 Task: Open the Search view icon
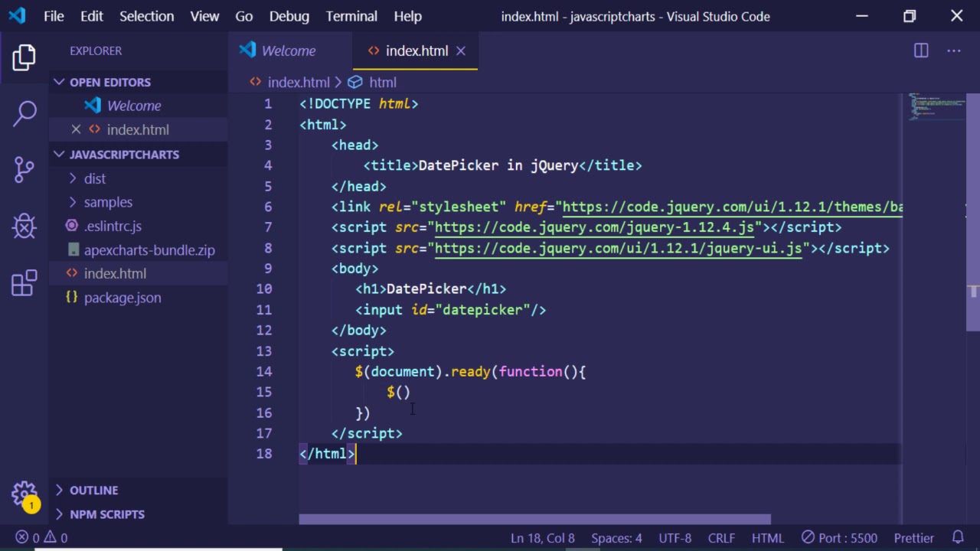coord(24,113)
